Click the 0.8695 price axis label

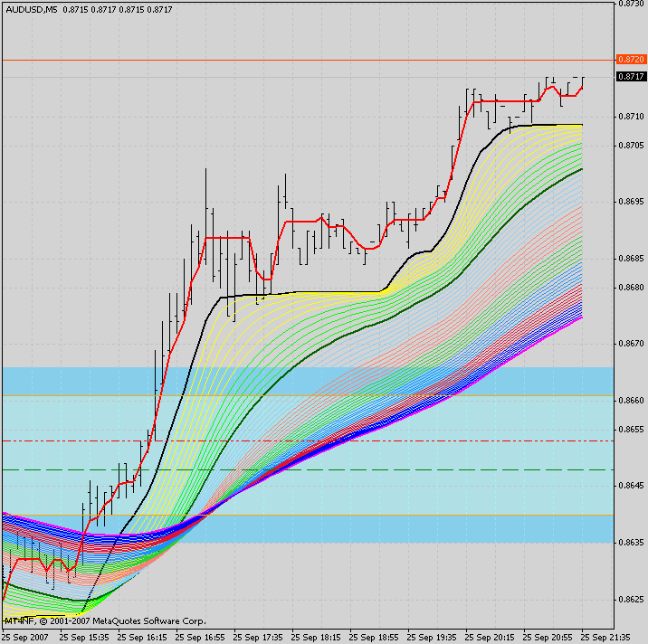[631, 202]
